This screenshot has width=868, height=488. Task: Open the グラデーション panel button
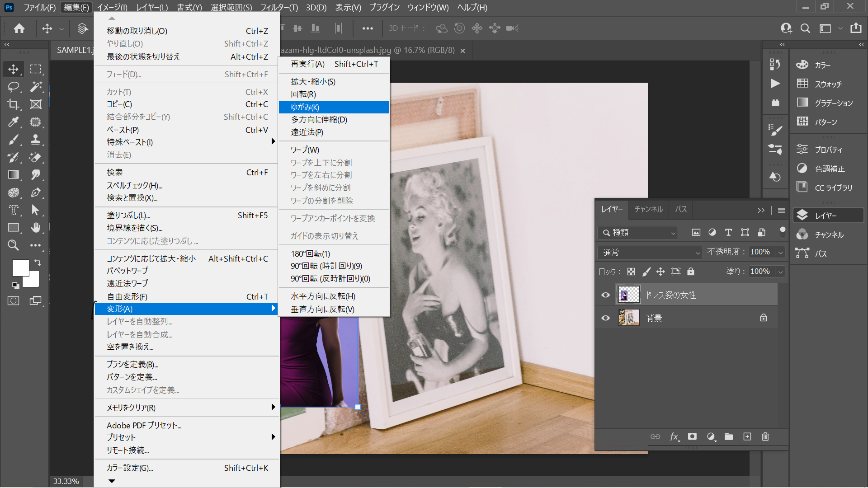point(828,103)
